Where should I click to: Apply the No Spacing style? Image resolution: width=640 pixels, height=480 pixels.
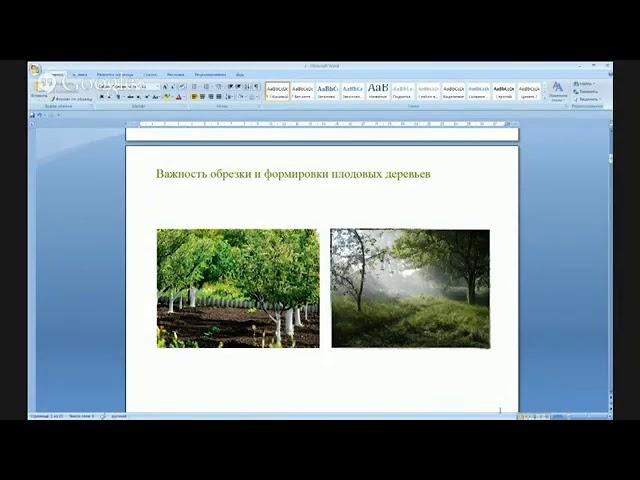pos(302,91)
